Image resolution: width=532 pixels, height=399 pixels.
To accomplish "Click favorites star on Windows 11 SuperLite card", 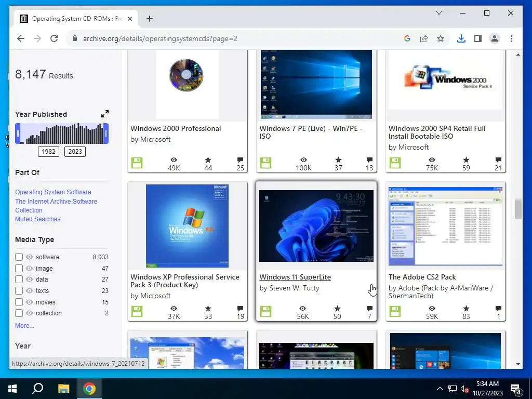I will 337,309.
